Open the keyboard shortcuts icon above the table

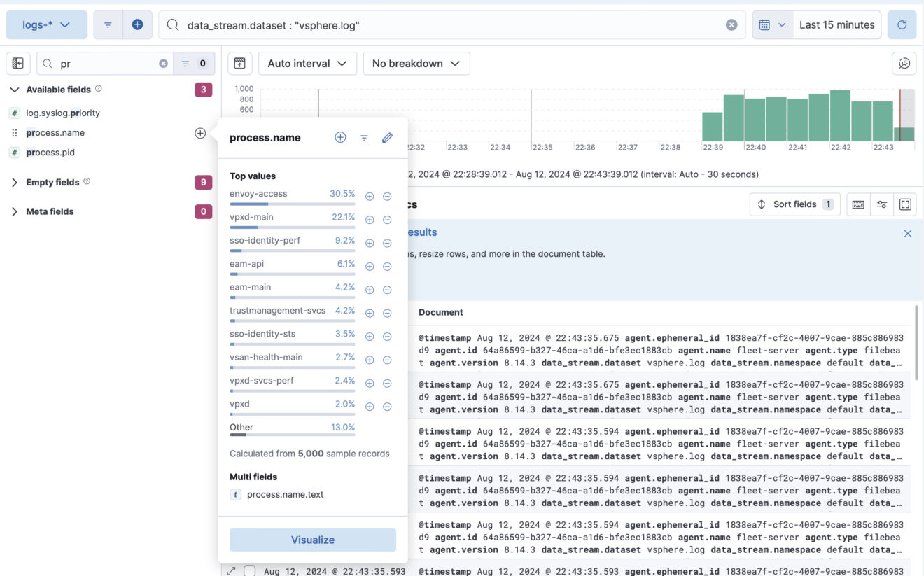858,204
